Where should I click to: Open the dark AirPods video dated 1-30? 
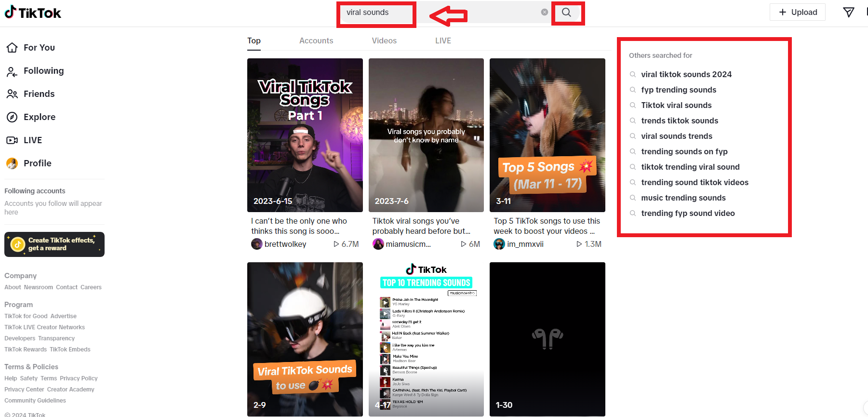[x=548, y=339]
